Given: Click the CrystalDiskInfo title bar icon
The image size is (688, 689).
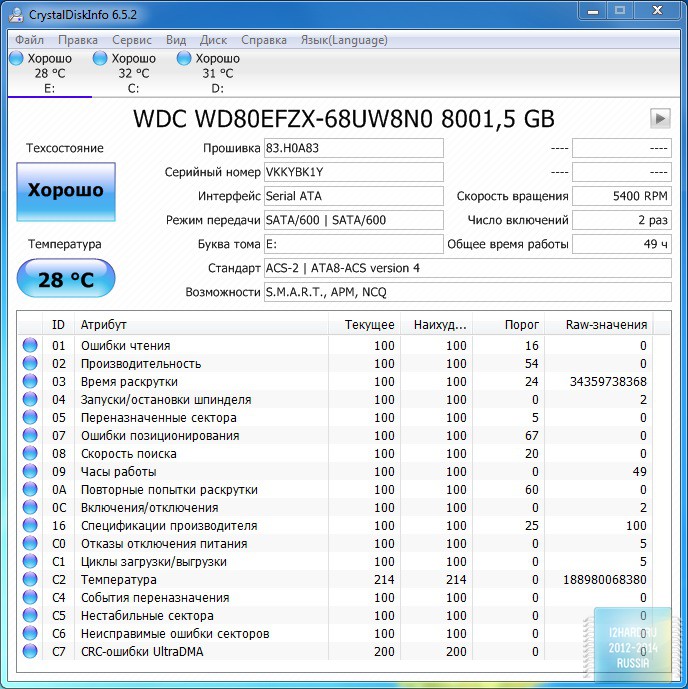Looking at the screenshot, I should (x=16, y=15).
